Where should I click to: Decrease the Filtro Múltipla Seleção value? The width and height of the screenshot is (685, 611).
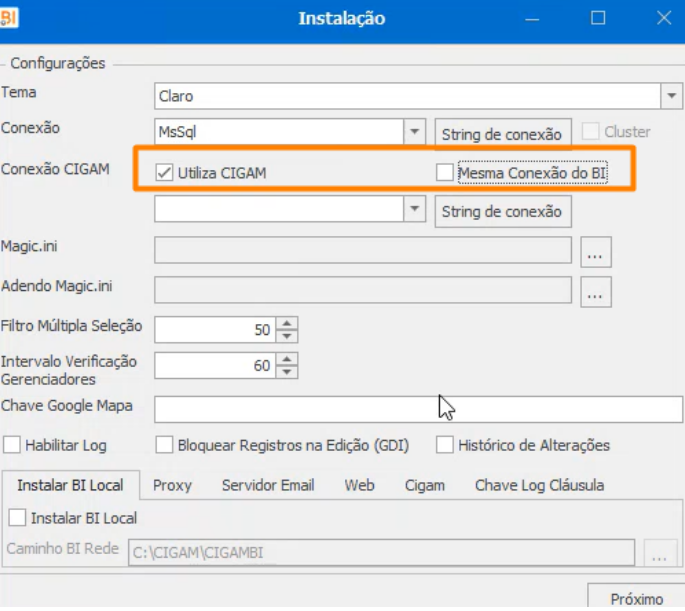(287, 335)
